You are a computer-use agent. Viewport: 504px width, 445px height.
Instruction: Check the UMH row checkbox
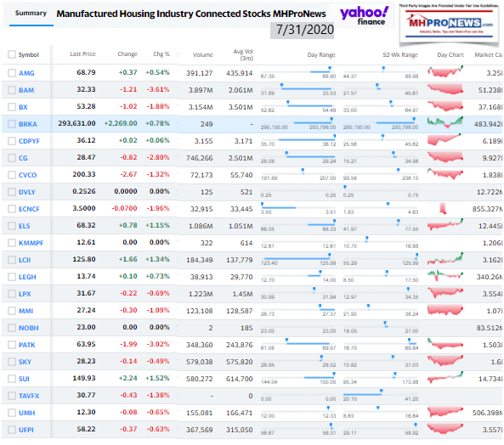tap(12, 413)
